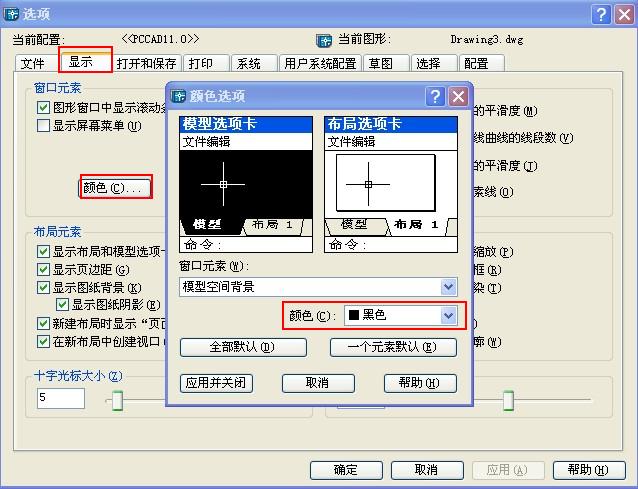Image resolution: width=638 pixels, height=489 pixels.
Task: Switch to the 配置 tab
Action: click(481, 63)
